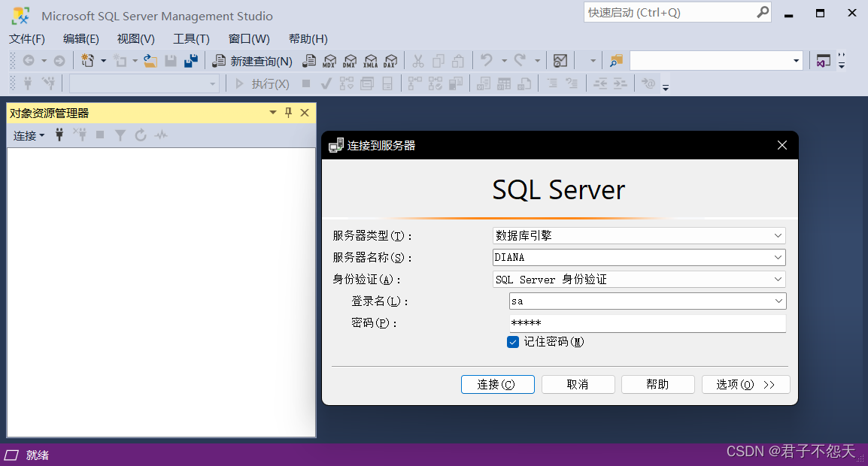Image resolution: width=868 pixels, height=466 pixels.
Task: Click the 新建查询(N) toolbar button
Action: (x=253, y=61)
